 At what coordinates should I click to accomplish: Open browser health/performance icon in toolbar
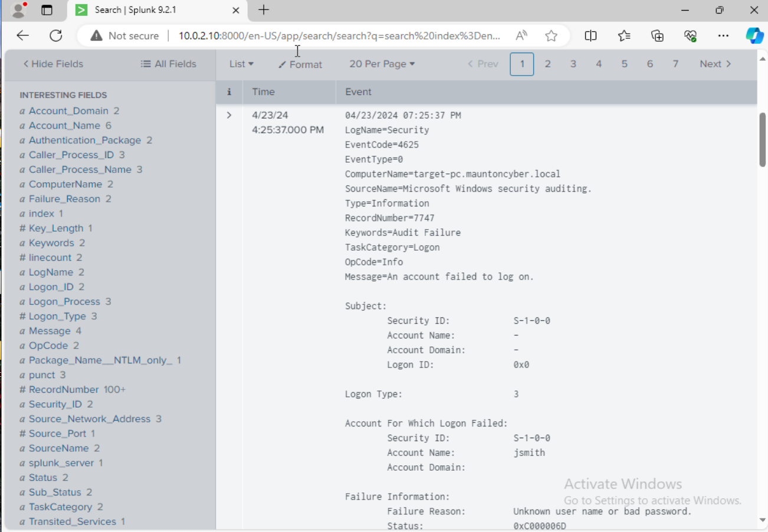click(x=690, y=36)
